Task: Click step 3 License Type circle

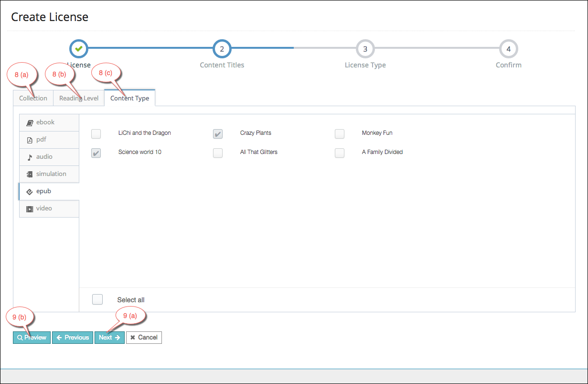Action: point(365,48)
